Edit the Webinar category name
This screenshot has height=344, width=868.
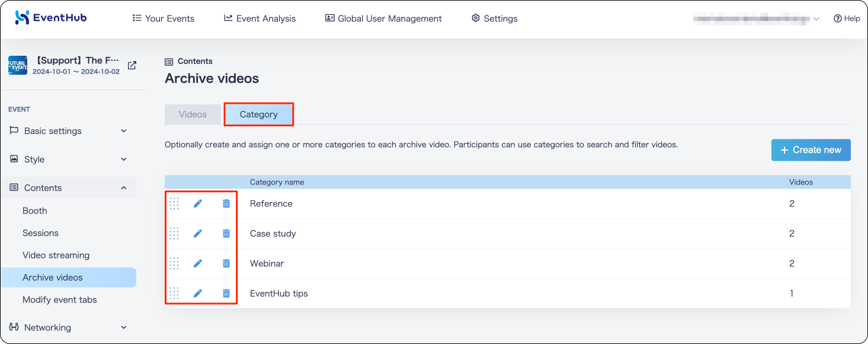click(198, 263)
